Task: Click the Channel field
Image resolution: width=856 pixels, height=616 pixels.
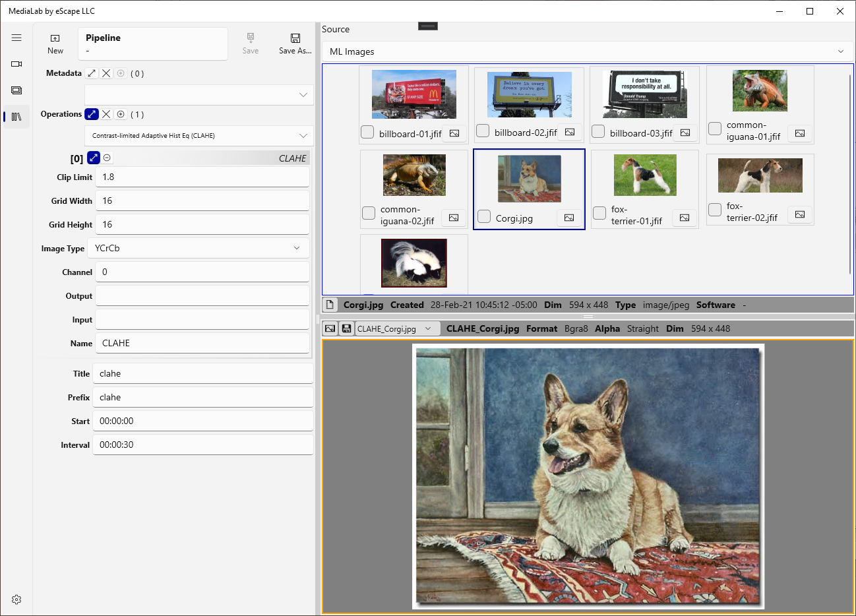Action: (x=202, y=272)
